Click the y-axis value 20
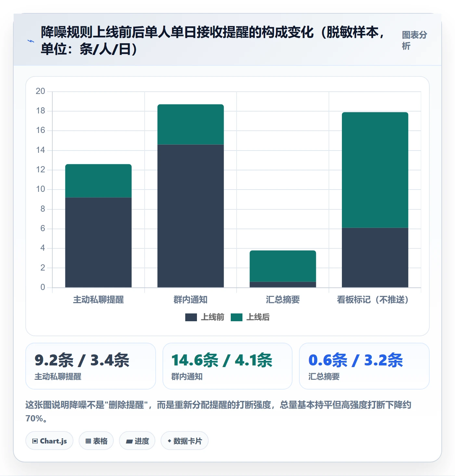This screenshot has width=455, height=476. (40, 91)
